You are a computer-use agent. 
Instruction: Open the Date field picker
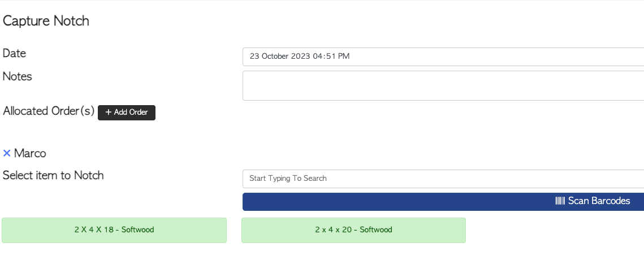tap(443, 57)
